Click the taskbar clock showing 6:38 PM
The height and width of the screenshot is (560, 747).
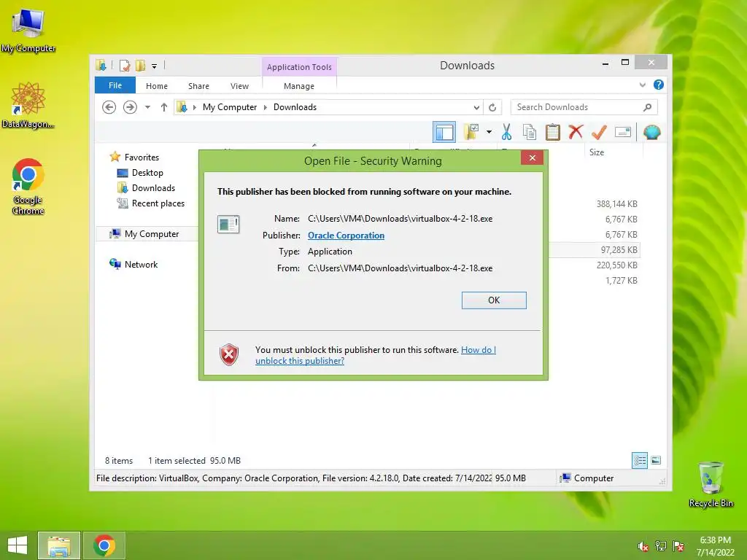(x=715, y=546)
